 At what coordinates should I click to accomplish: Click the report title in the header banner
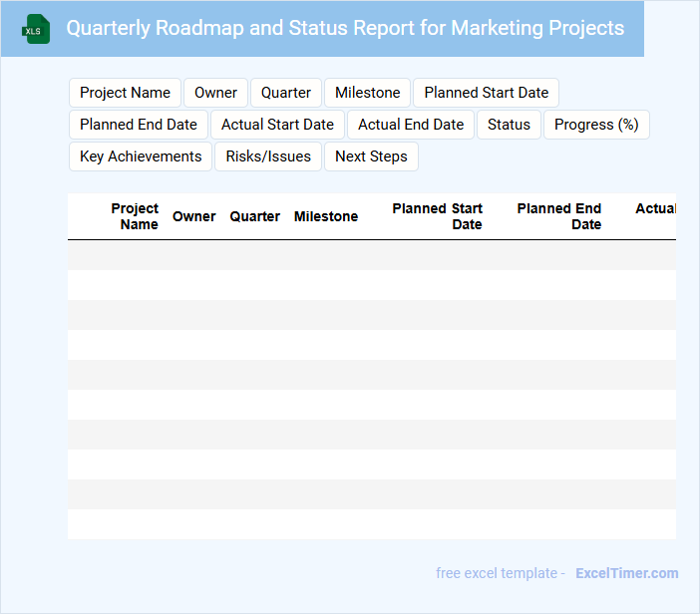(345, 28)
